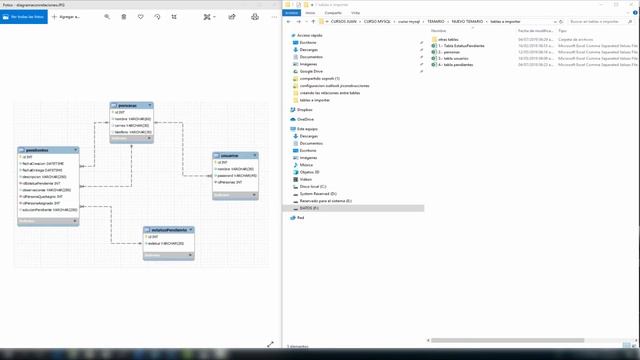Viewport: 640px width, 360px height.
Task: Sort by the Nombre column header
Action: pos(439,31)
